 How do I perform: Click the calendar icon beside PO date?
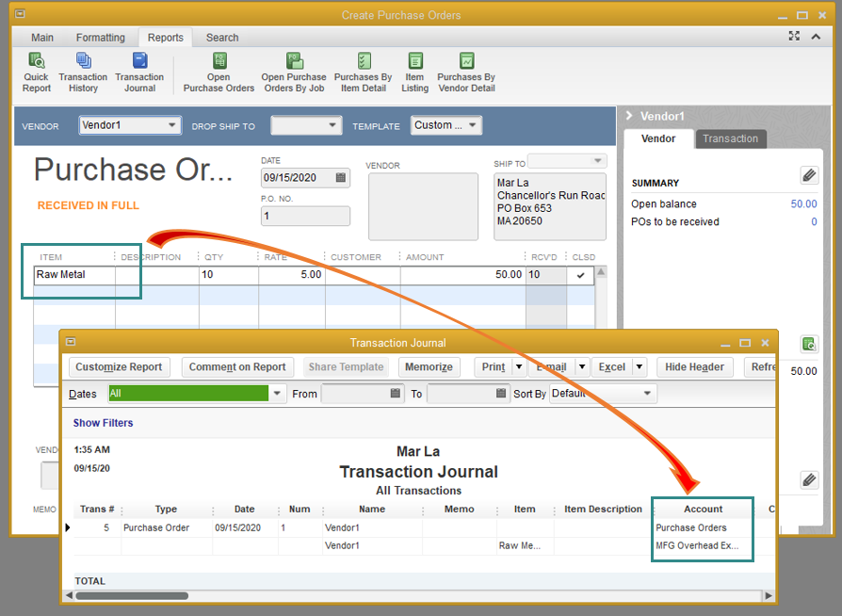(x=340, y=178)
